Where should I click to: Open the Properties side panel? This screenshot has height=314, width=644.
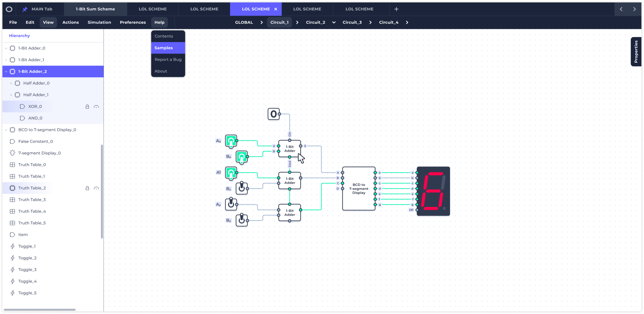[x=636, y=52]
